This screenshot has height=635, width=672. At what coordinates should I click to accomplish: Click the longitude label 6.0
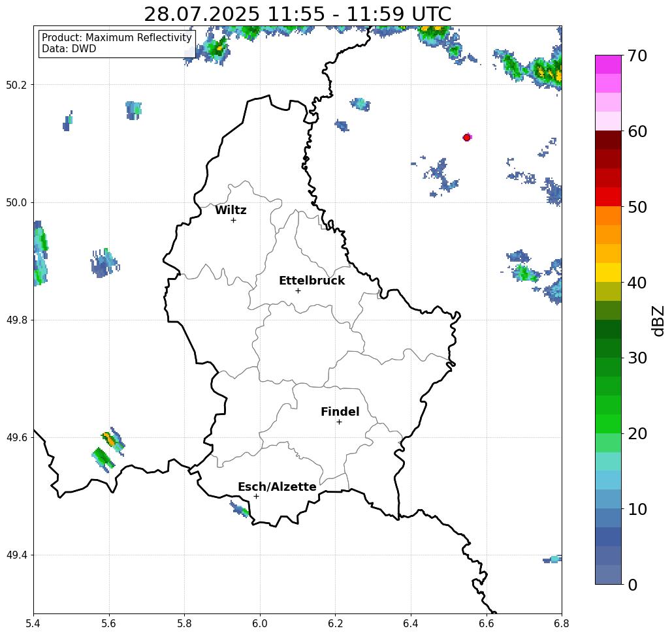pos(260,623)
